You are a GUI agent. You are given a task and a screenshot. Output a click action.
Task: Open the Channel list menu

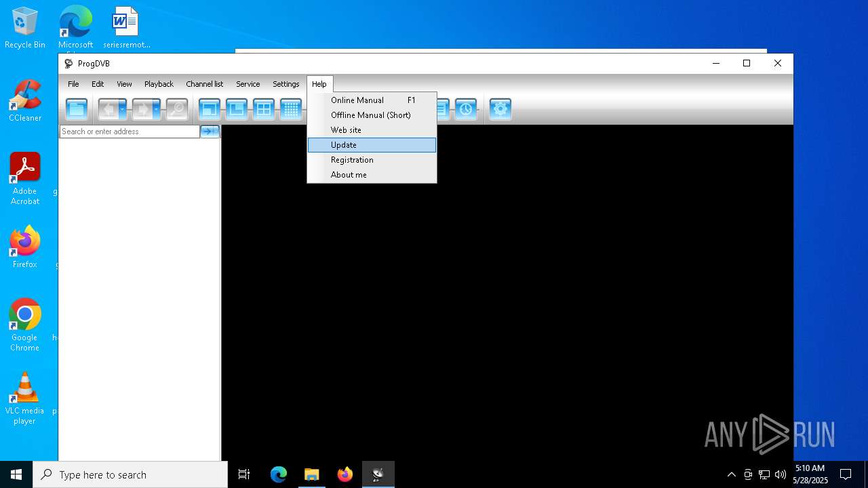click(x=204, y=84)
